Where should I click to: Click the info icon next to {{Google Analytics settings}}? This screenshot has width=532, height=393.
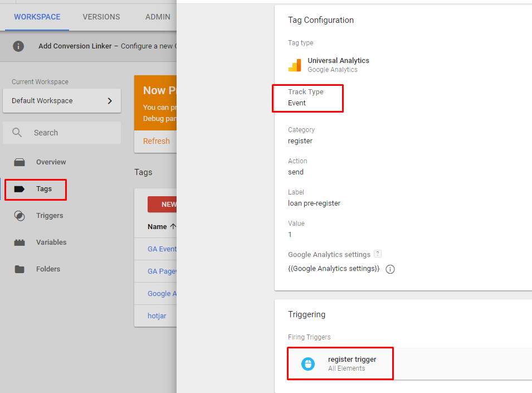390,269
